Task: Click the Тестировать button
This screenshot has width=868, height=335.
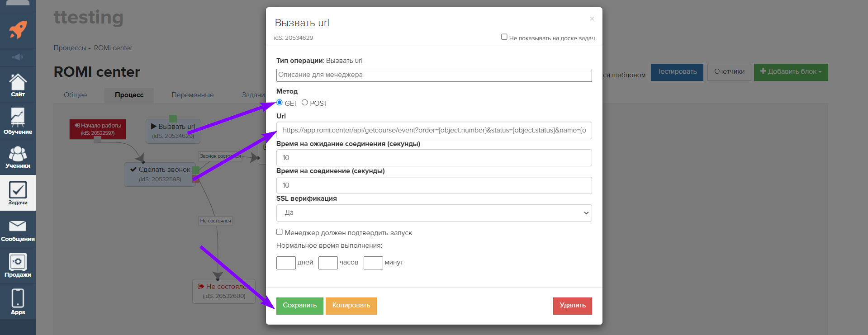Action: pos(677,72)
